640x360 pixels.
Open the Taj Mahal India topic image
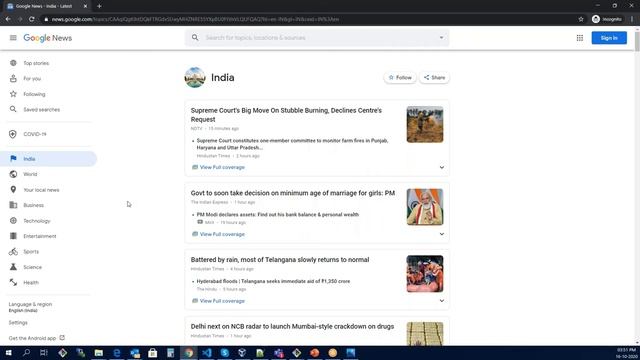[195, 78]
